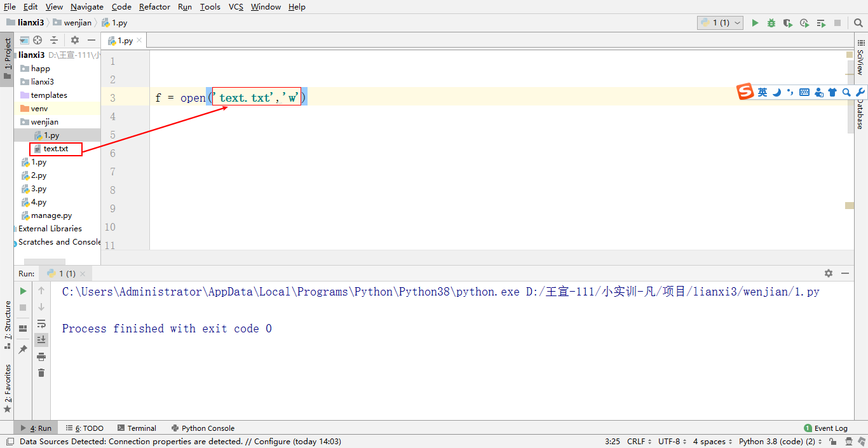
Task: Toggle Sogou moon half-width mode
Action: 776,92
